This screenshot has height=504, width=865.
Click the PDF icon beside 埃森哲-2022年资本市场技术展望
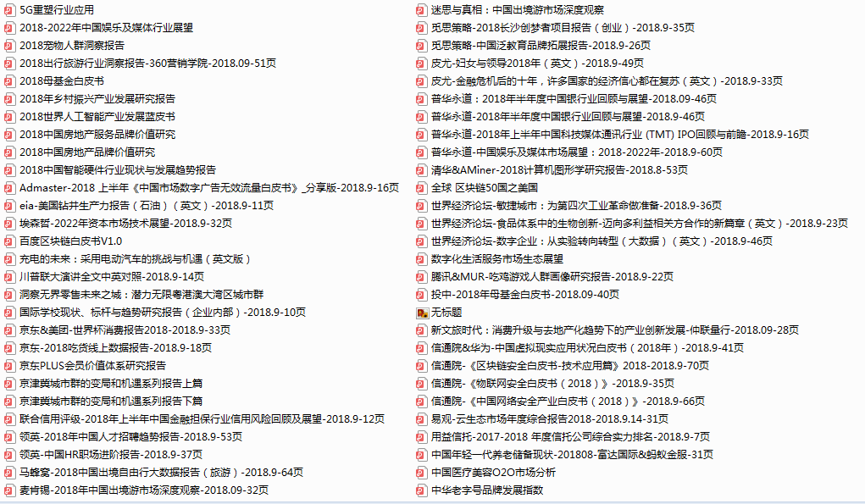(x=9, y=224)
